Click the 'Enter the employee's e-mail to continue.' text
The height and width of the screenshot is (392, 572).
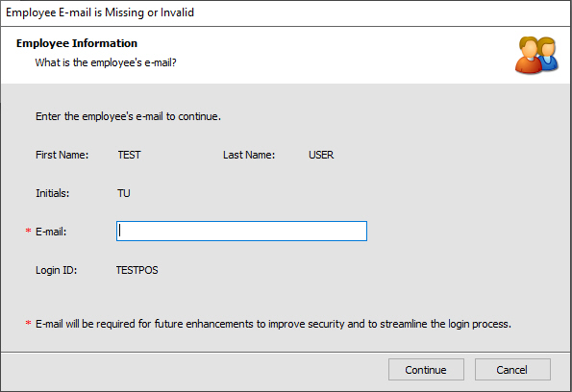point(128,116)
